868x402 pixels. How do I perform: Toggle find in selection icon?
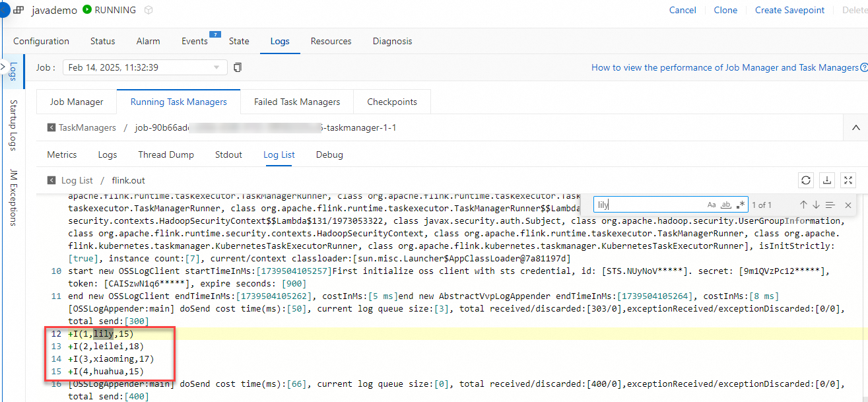point(830,205)
